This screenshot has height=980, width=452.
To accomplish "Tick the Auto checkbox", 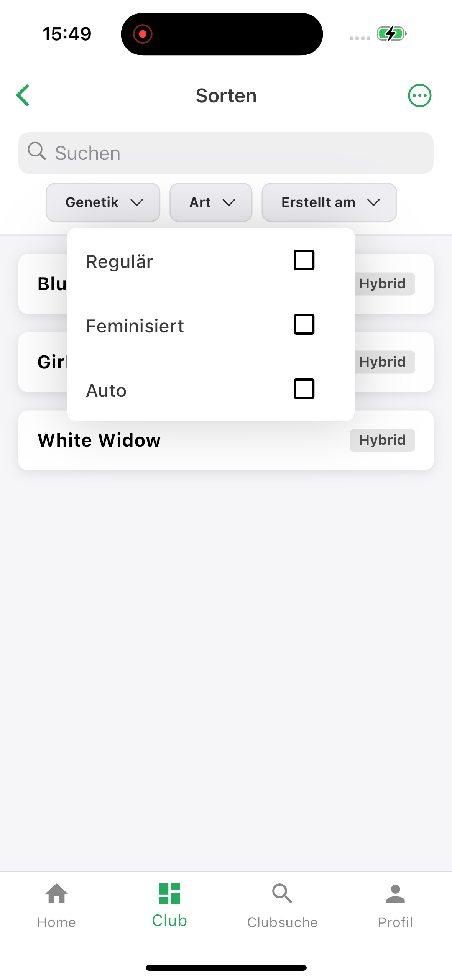I will [304, 389].
